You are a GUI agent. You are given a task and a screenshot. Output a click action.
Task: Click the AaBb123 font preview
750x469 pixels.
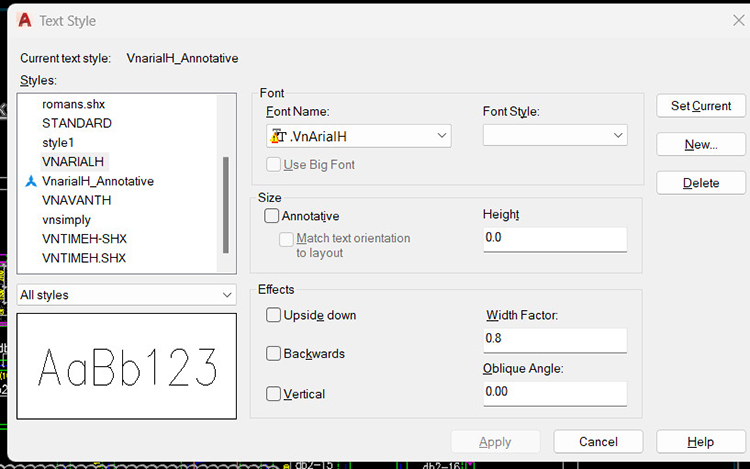click(126, 366)
